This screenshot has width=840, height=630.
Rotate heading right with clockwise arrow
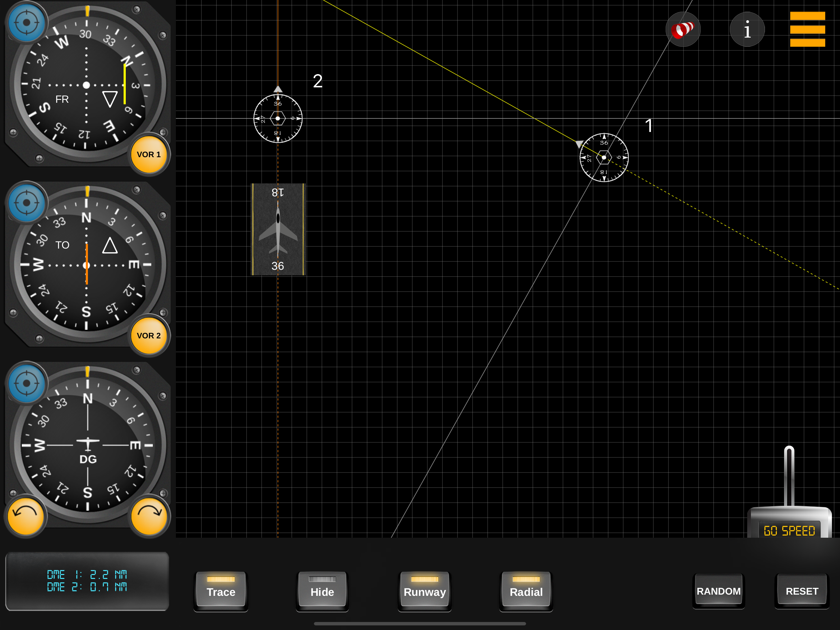click(x=149, y=516)
